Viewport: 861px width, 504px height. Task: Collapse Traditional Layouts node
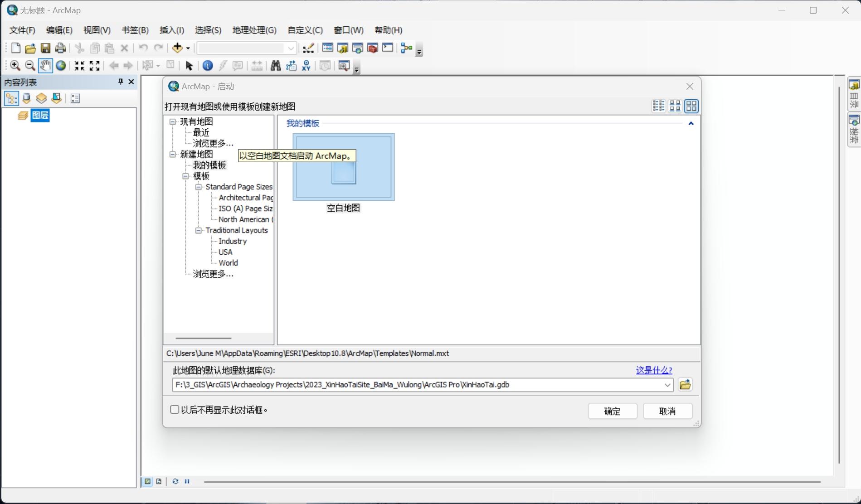point(198,230)
